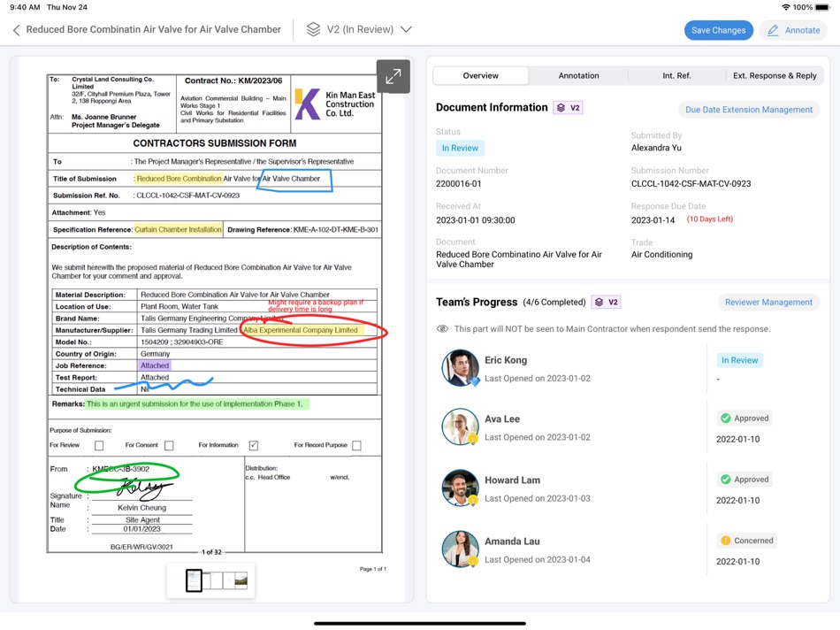The width and height of the screenshot is (840, 630).
Task: Click the signature above Kelvin Cheung
Action: pos(143,488)
